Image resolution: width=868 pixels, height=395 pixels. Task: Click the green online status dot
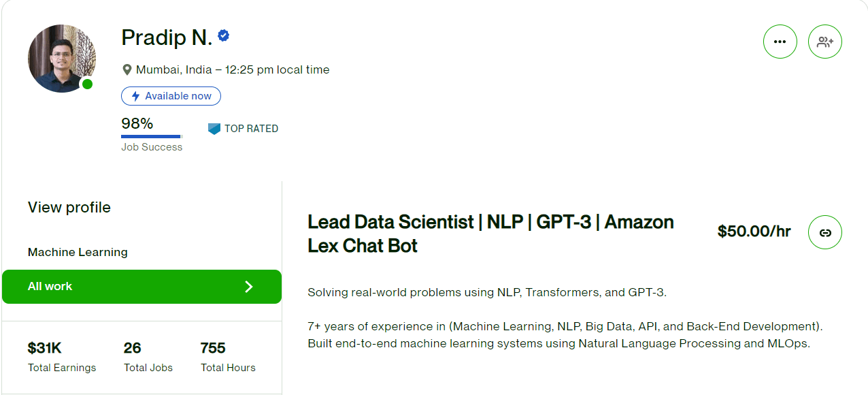tap(87, 84)
